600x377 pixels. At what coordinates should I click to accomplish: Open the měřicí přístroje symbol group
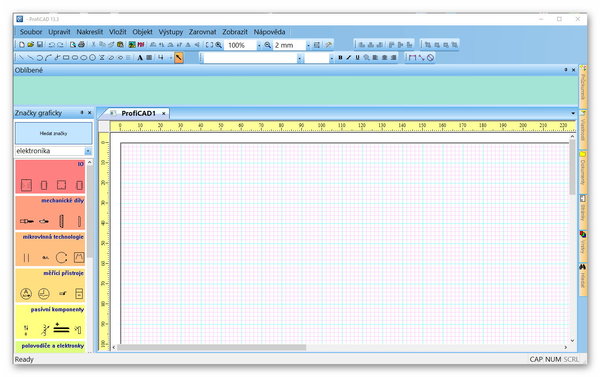[50, 286]
